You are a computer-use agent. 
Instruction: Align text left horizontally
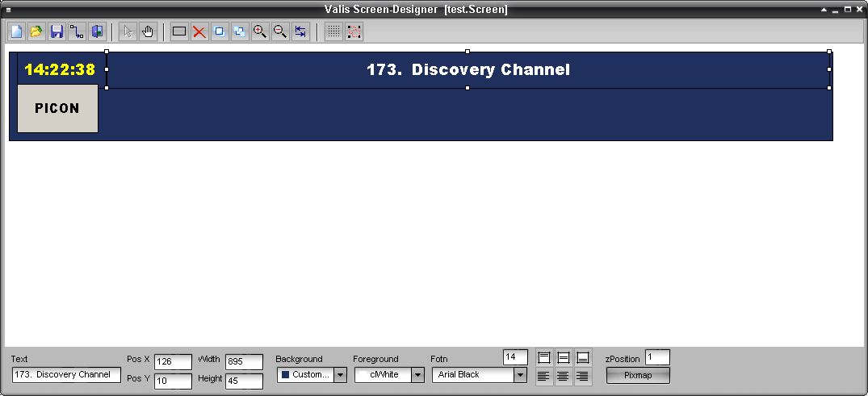544,377
